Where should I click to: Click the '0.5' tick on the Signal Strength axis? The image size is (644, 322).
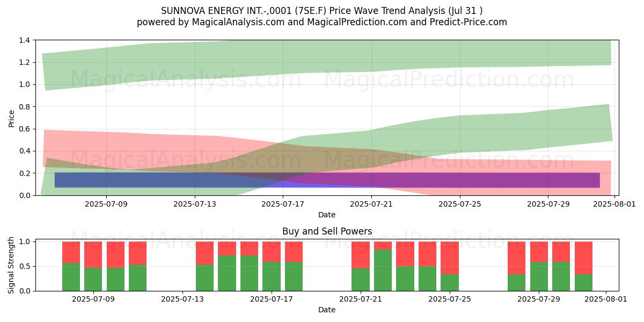tap(26, 266)
